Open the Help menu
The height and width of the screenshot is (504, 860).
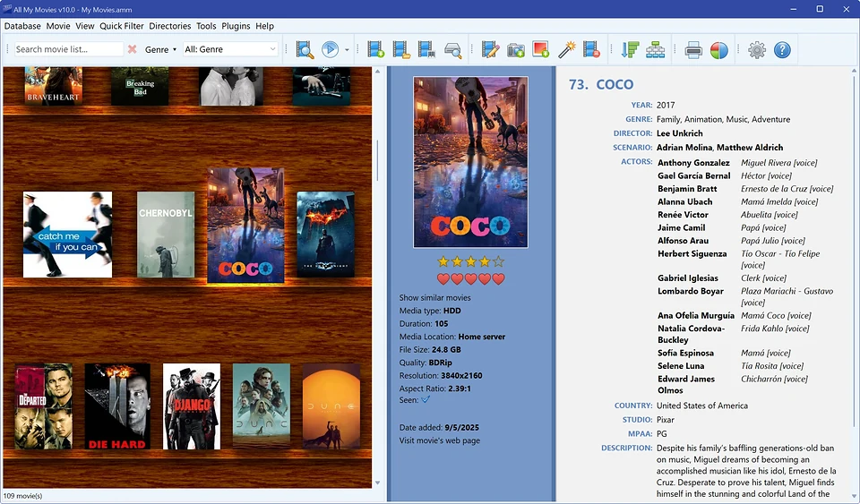(x=264, y=26)
